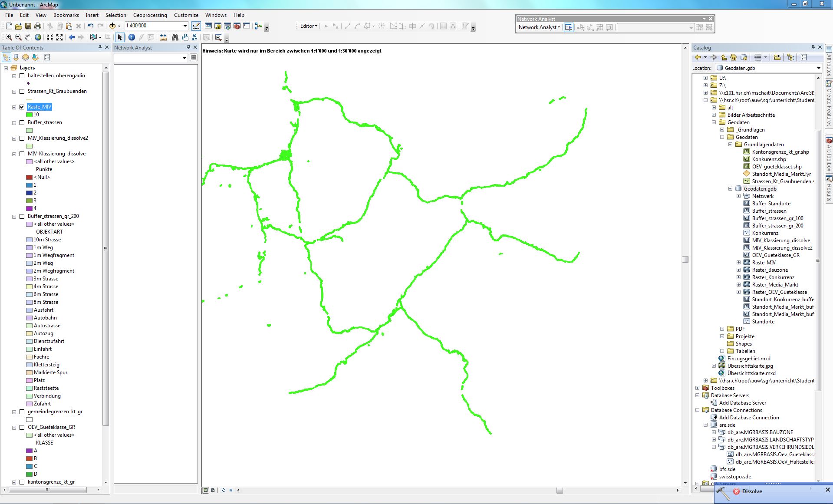The width and height of the screenshot is (833, 504).
Task: Click the Network Analyst dropdown button
Action: click(x=539, y=27)
